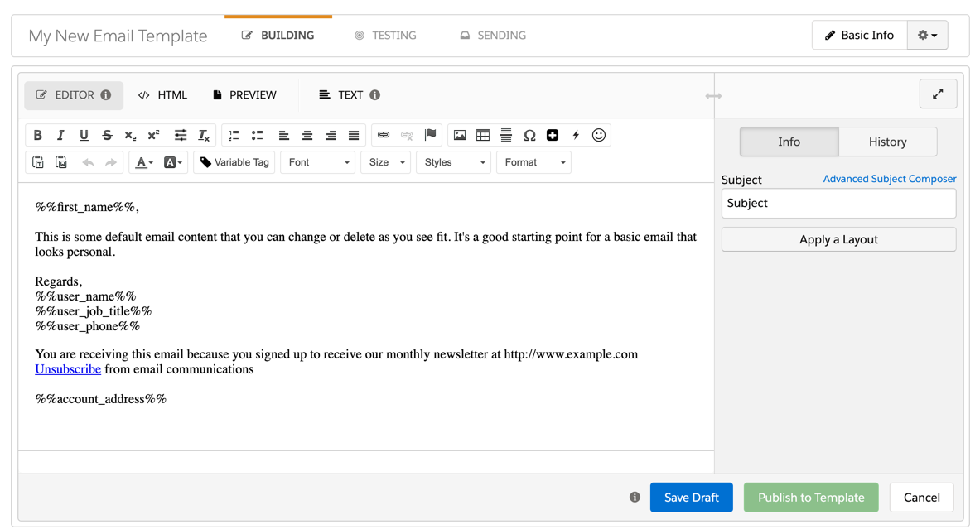
Task: Expand the Size dropdown
Action: click(386, 162)
